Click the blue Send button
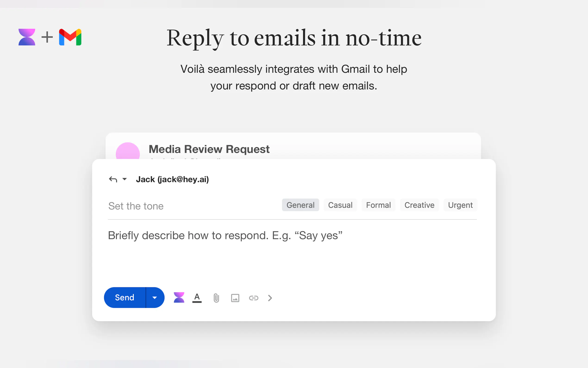 [125, 297]
